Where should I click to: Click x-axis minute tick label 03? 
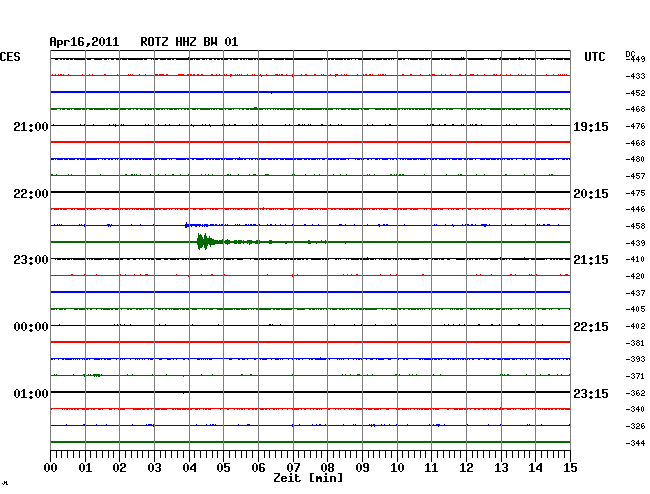[x=154, y=468]
